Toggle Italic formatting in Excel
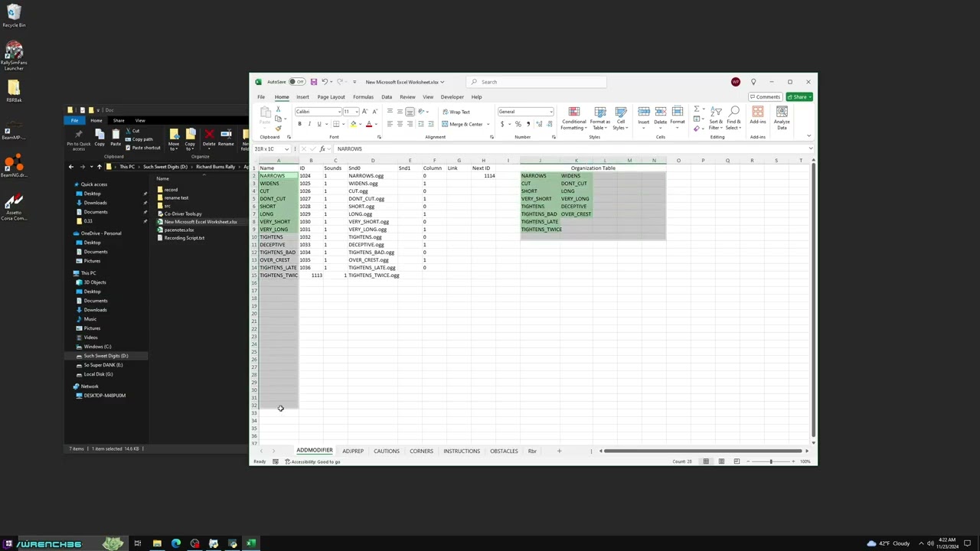 (x=309, y=124)
